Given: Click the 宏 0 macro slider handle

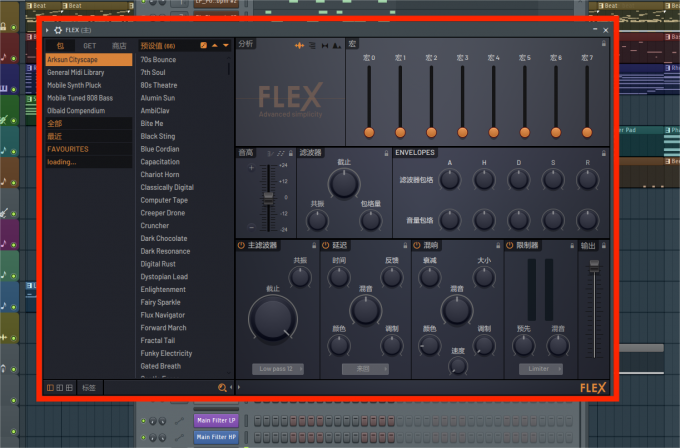Looking at the screenshot, I should 369,132.
